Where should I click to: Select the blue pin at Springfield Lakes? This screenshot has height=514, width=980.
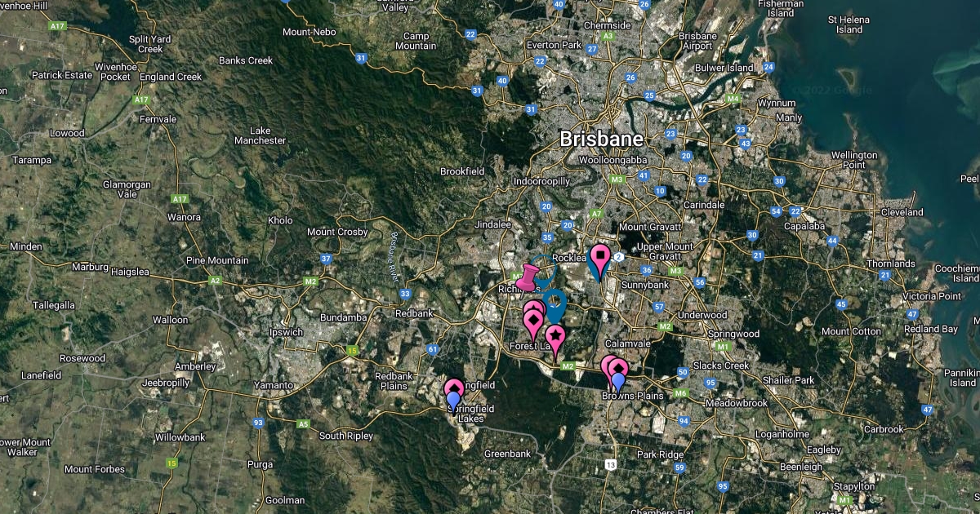coord(453,401)
